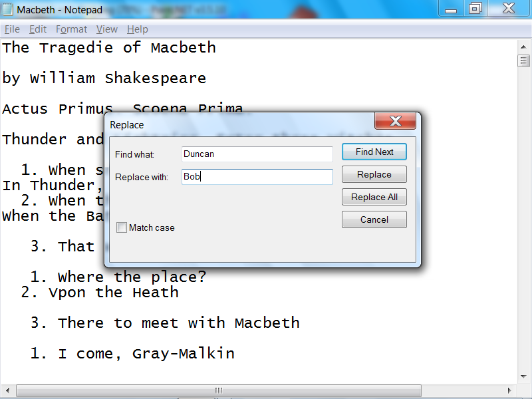Click inside the Replace with field
Screen dimensions: 532x399
pos(257,176)
